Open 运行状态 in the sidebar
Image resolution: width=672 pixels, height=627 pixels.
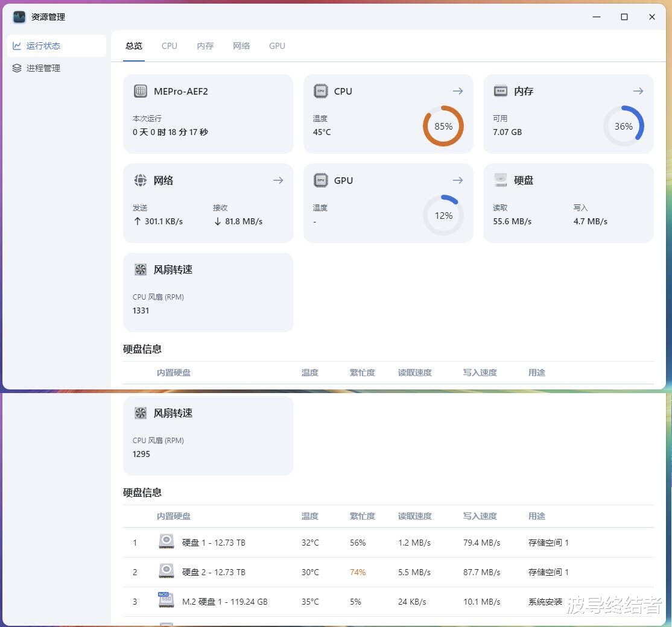57,46
